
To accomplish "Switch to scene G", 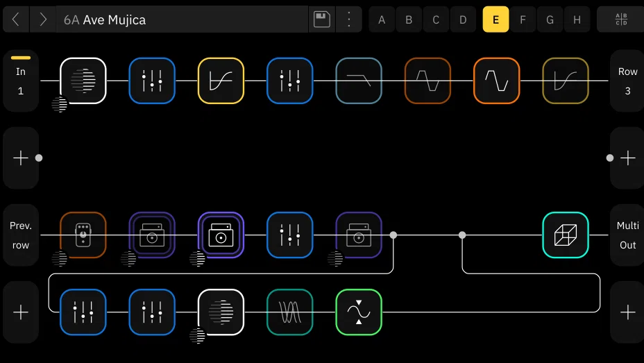I will pyautogui.click(x=550, y=19).
